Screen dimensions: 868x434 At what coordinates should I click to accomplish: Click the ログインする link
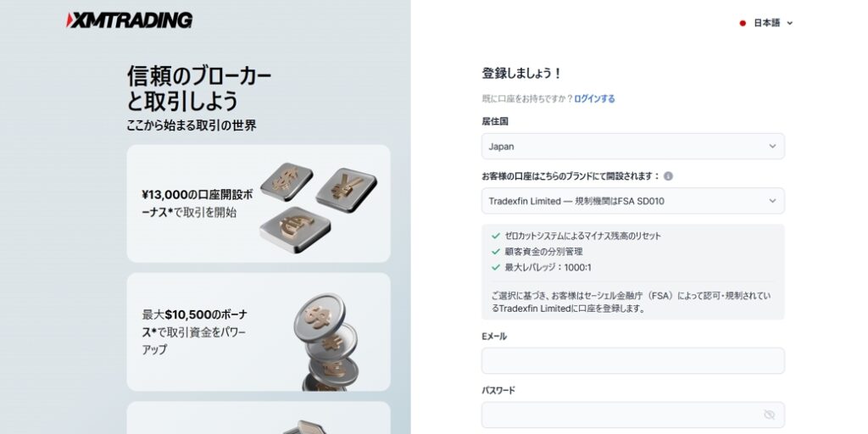(594, 98)
